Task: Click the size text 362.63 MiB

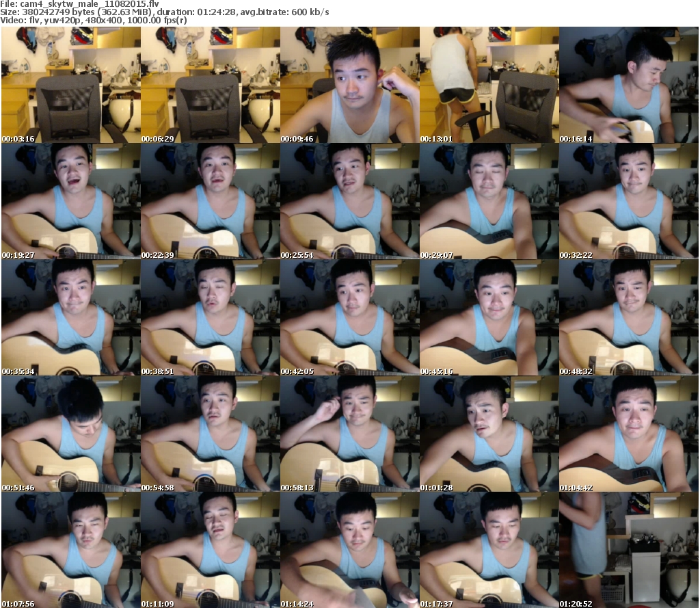Action: 124,12
